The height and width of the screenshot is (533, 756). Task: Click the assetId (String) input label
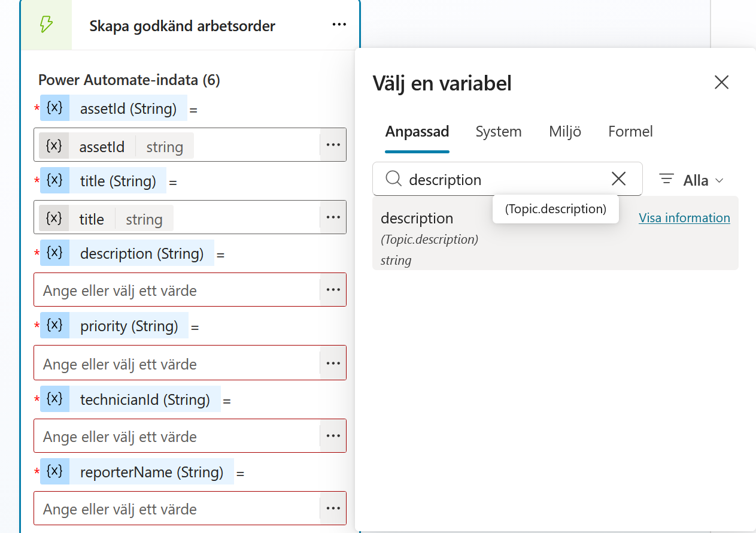coord(129,108)
